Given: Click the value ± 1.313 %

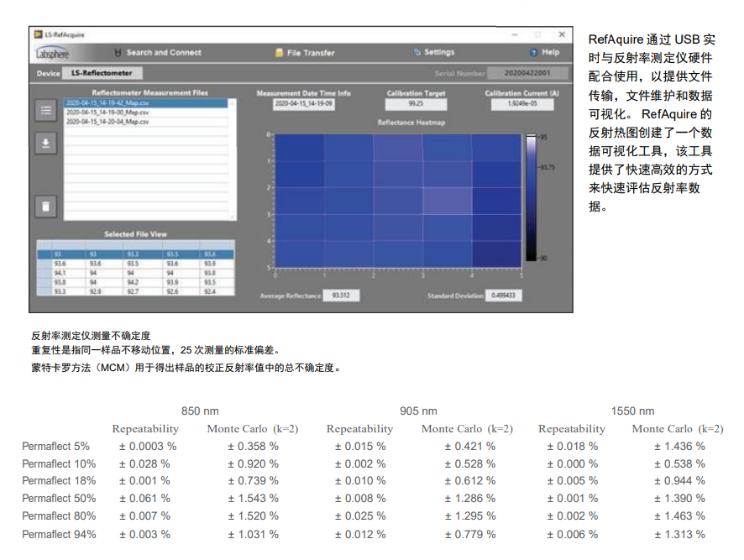Looking at the screenshot, I should [x=679, y=534].
